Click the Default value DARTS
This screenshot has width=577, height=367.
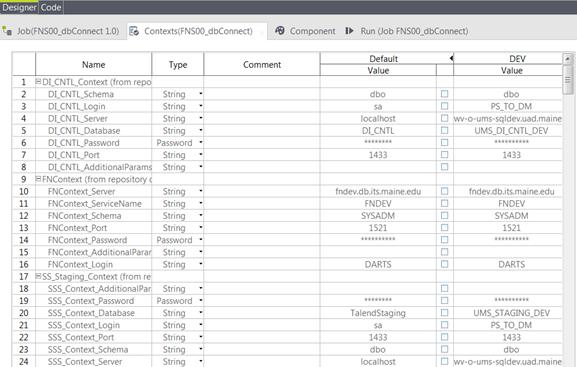pyautogui.click(x=378, y=264)
